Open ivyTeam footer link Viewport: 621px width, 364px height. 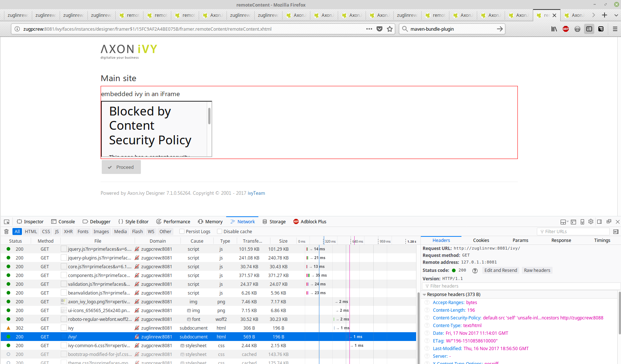click(256, 193)
